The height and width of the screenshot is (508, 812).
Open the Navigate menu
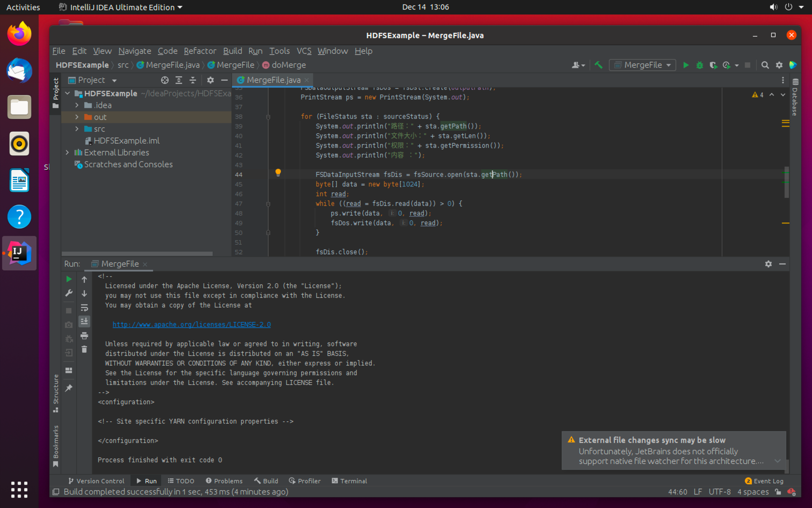[x=135, y=51]
